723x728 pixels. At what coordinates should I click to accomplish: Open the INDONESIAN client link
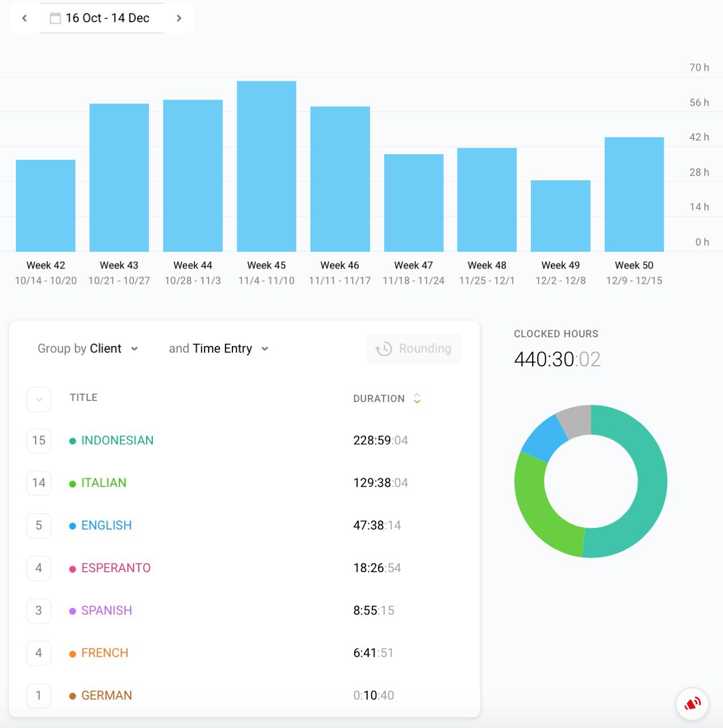click(x=117, y=440)
